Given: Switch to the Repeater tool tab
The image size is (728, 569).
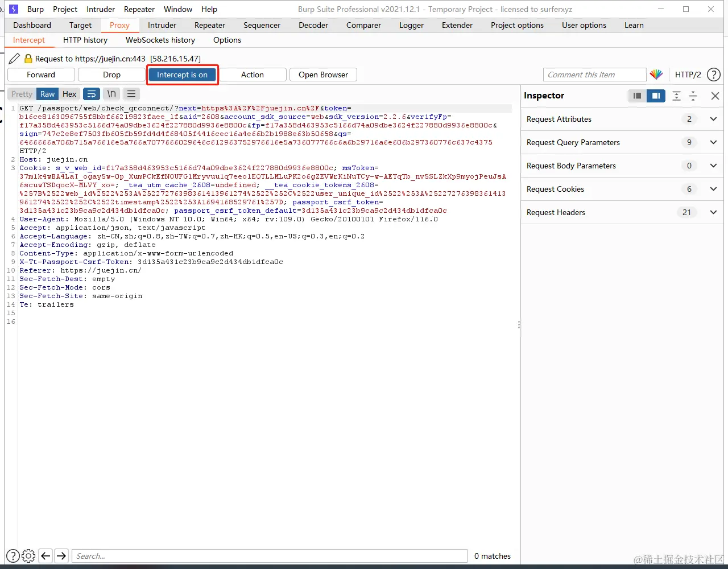Looking at the screenshot, I should [210, 25].
